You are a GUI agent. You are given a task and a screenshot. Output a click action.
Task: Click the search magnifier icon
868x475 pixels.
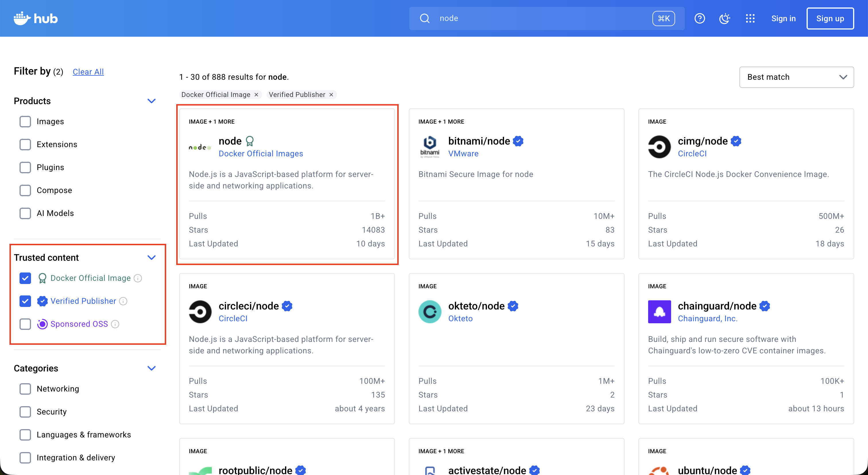(x=424, y=18)
